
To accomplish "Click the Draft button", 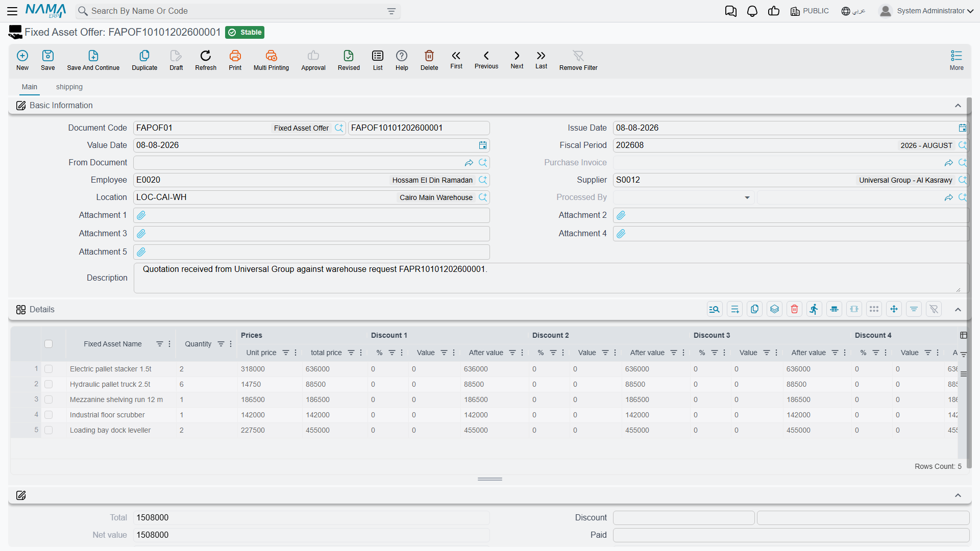I will 176,60.
